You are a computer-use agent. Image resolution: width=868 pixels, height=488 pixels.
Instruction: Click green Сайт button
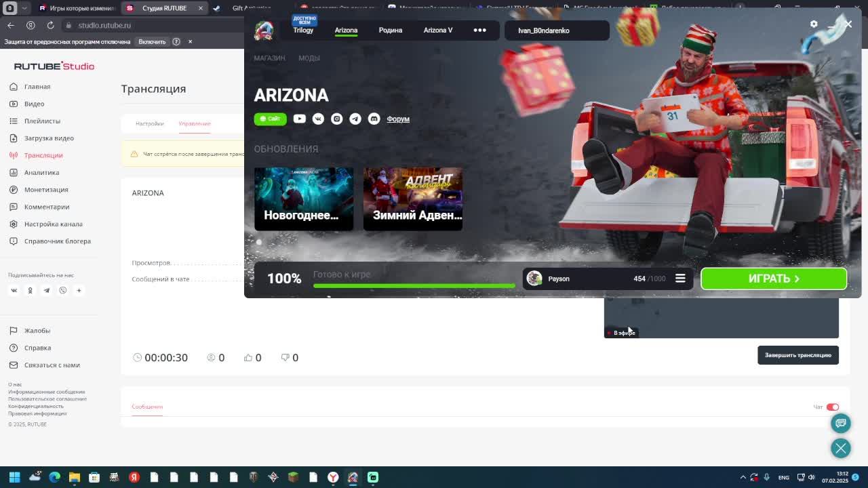click(x=271, y=119)
